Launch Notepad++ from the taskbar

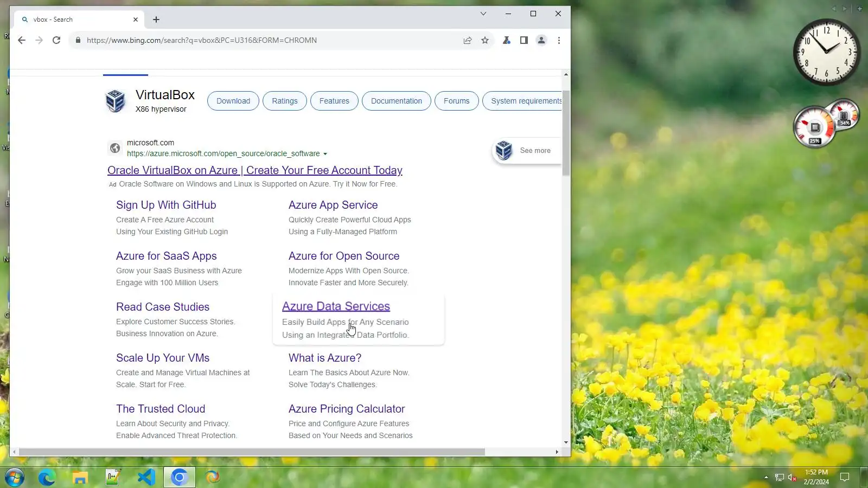113,477
